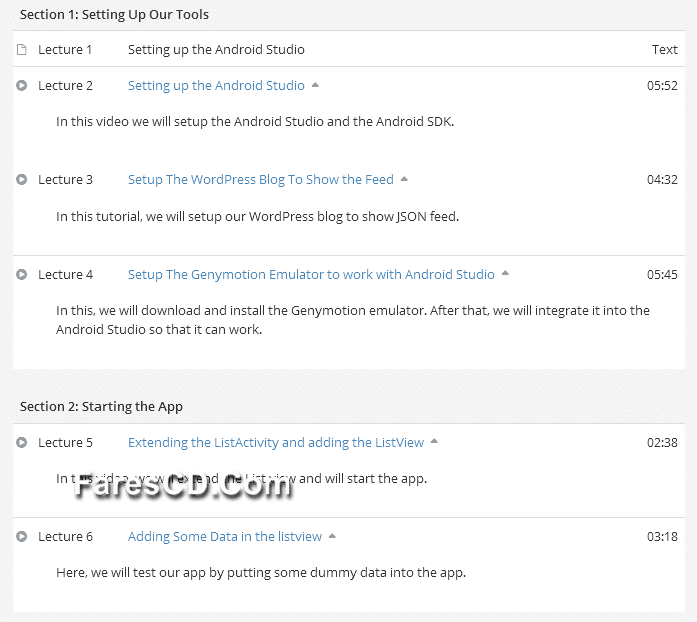
Task: Click the play icon beside Lecture 3
Action: coord(21,180)
